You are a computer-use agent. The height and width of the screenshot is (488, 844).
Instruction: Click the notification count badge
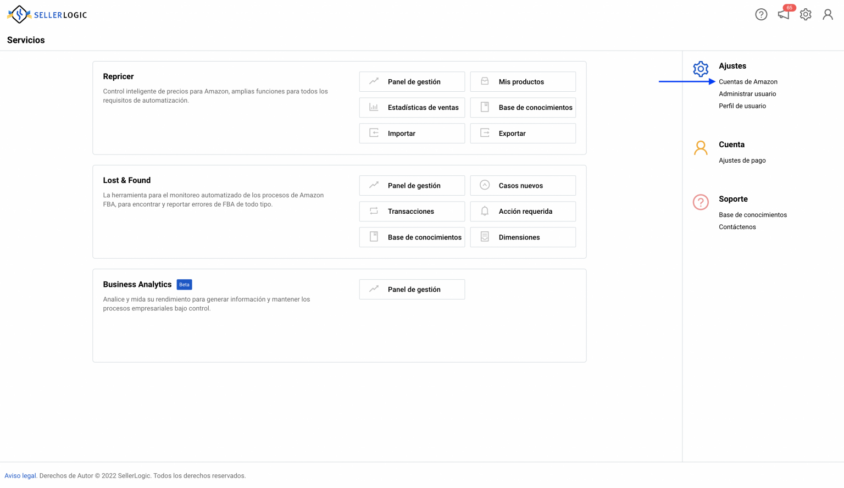point(789,8)
